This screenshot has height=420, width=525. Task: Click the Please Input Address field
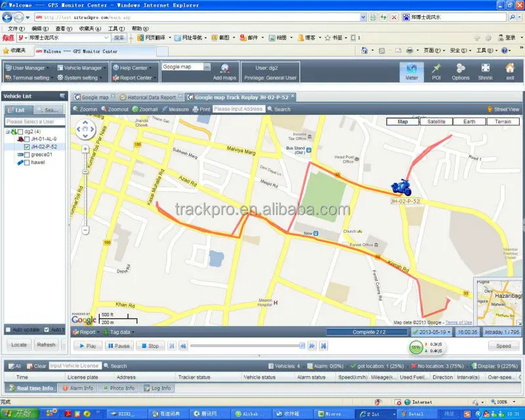pos(239,109)
